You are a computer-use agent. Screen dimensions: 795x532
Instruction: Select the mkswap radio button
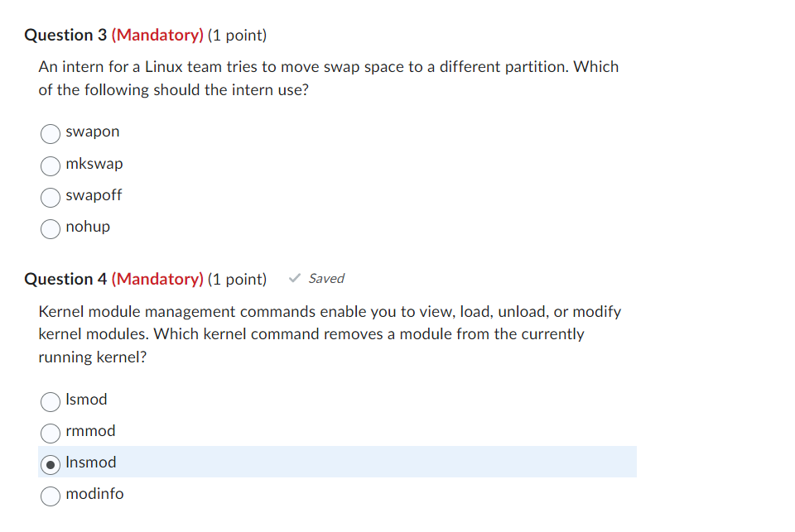(x=50, y=165)
